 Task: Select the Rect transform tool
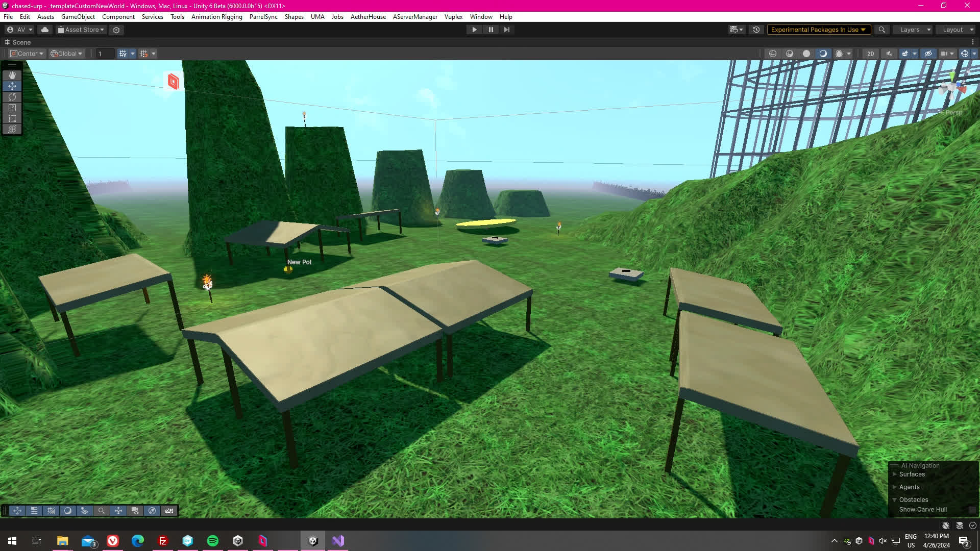(x=12, y=118)
